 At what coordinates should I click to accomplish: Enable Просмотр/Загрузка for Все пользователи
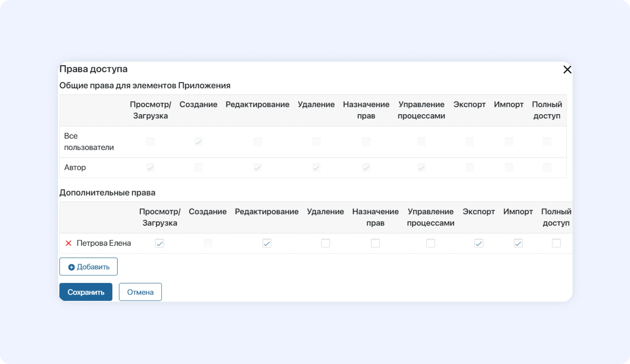click(x=150, y=142)
